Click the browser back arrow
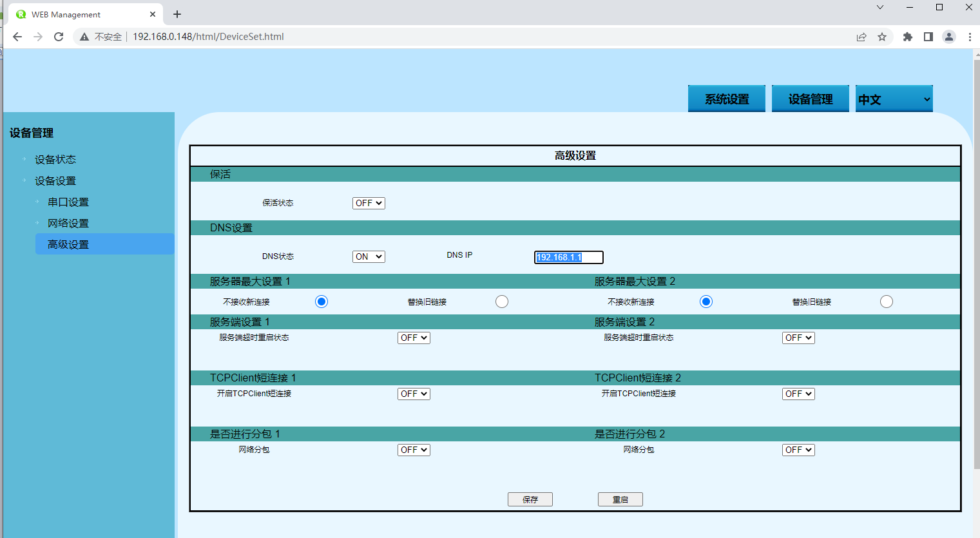 17,37
